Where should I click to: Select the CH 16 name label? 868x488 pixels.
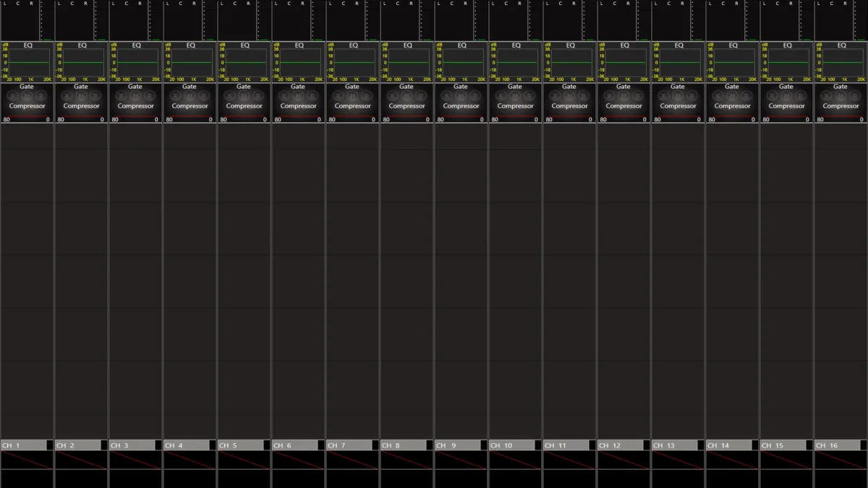[837, 445]
